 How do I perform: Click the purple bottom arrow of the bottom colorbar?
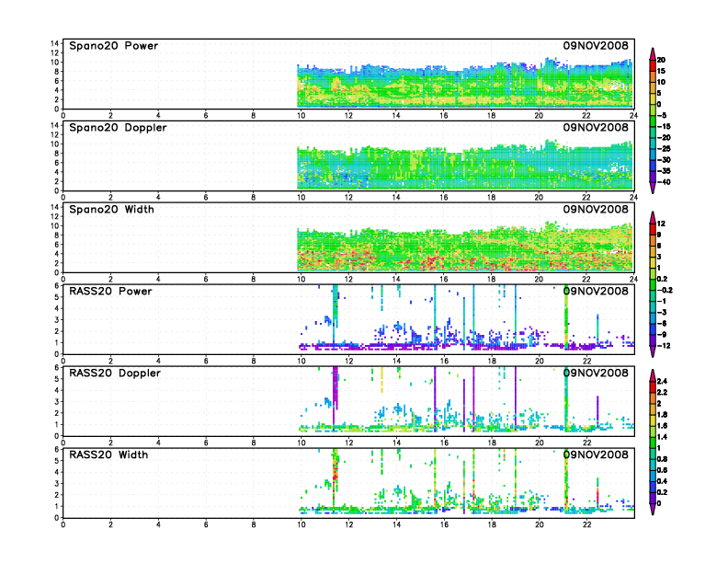653,509
